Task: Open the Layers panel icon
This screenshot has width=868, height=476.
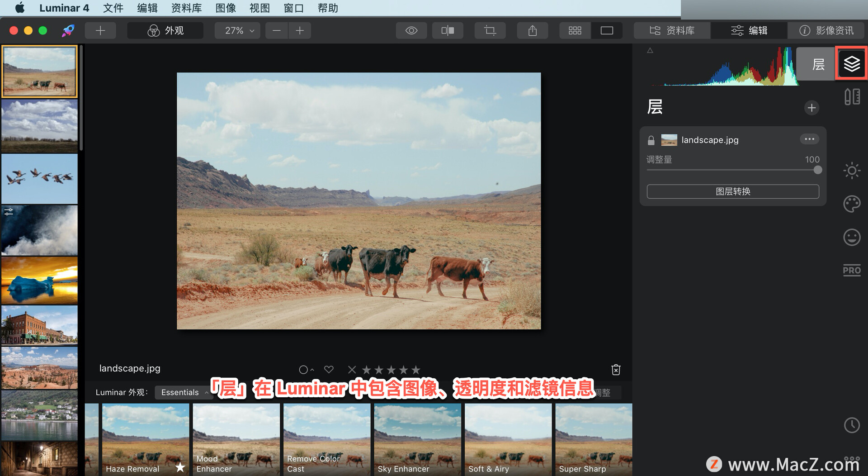Action: pyautogui.click(x=851, y=64)
